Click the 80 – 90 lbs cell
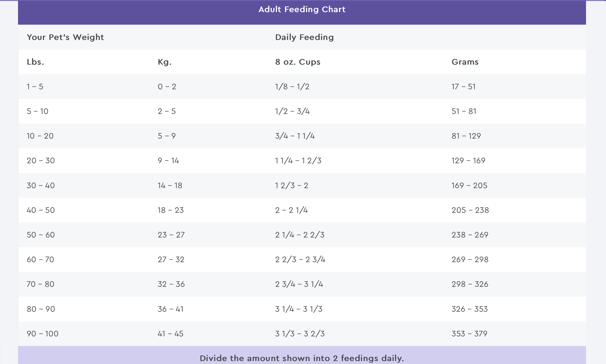 pos(41,309)
